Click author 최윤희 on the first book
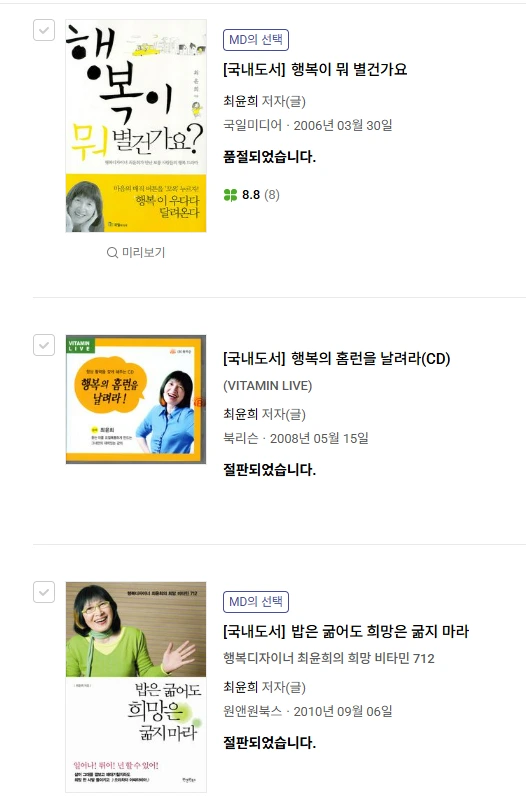526x806 pixels. click(x=241, y=101)
